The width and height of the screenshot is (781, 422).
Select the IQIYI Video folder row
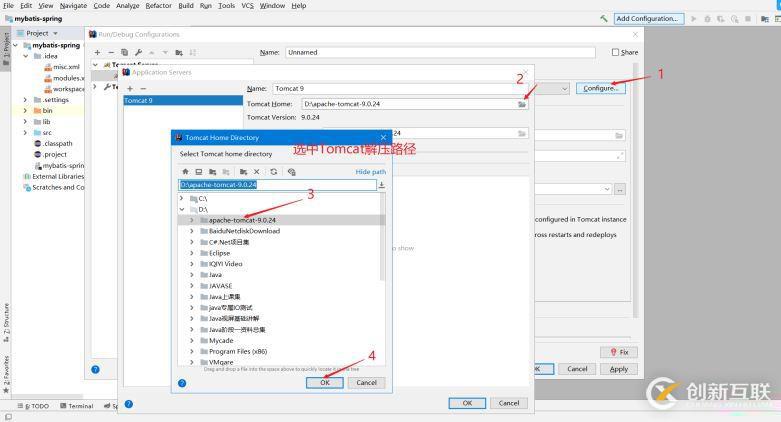[x=281, y=264]
